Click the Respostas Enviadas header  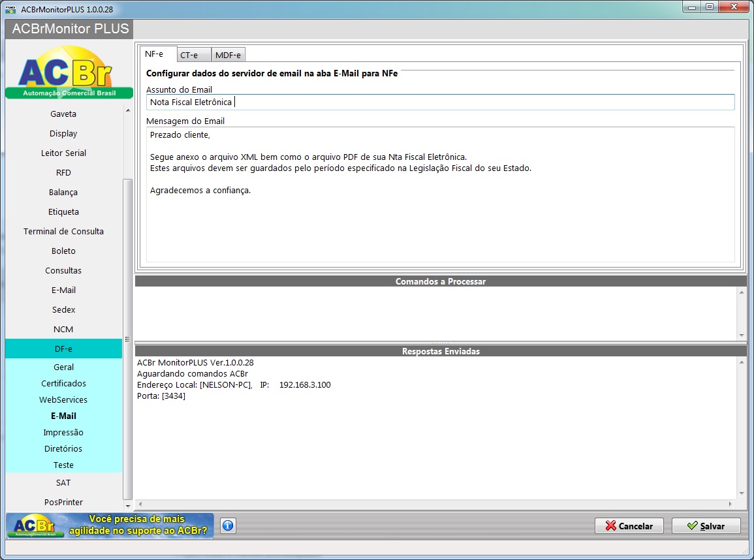[441, 351]
